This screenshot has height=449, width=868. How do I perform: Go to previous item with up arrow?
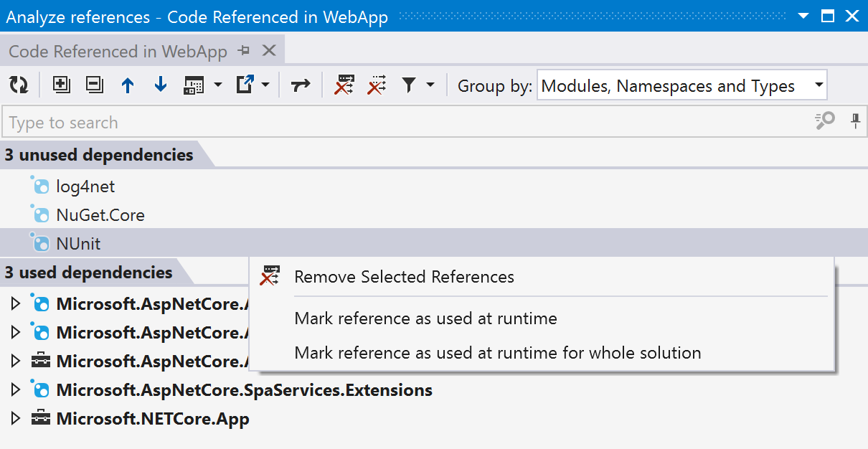pyautogui.click(x=128, y=85)
